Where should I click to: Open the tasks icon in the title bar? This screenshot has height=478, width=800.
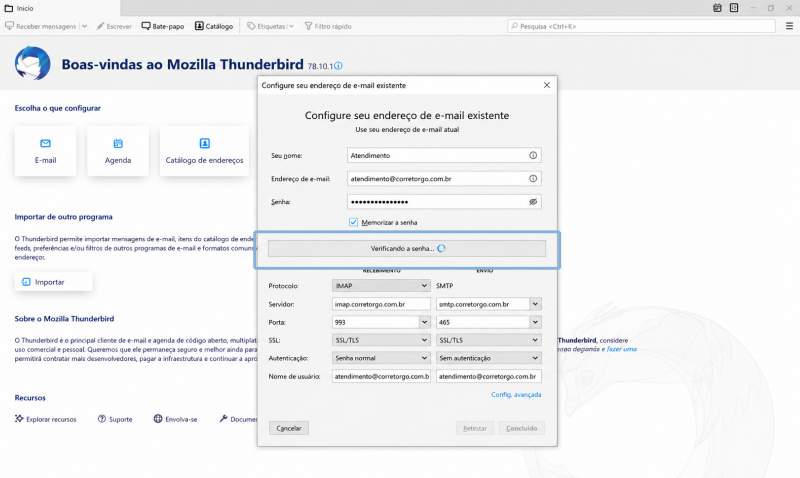pyautogui.click(x=734, y=8)
